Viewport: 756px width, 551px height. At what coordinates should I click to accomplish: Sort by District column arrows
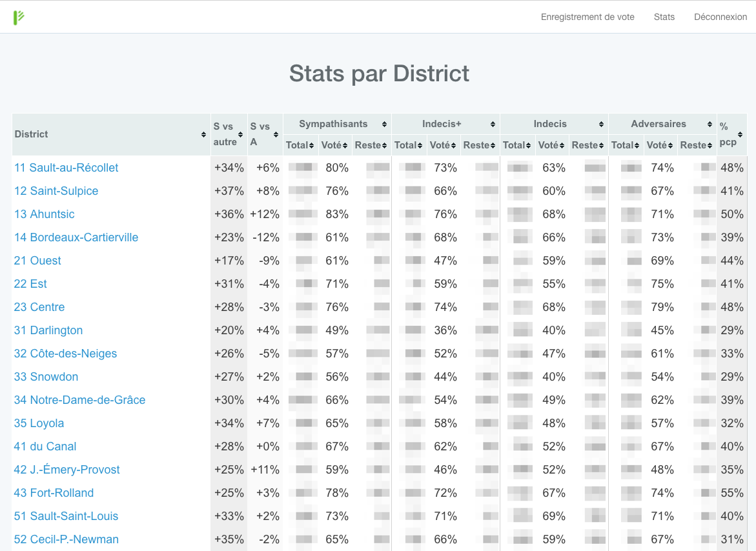click(x=203, y=135)
